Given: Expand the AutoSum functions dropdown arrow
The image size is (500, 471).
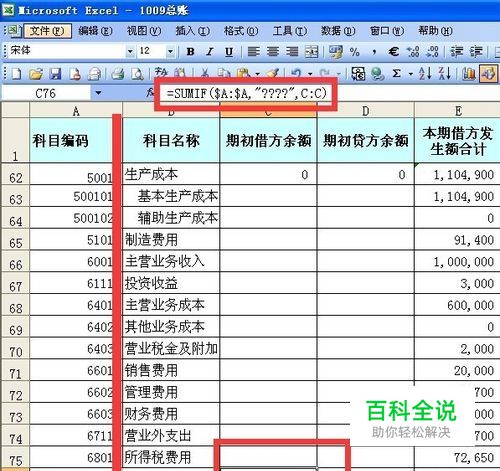Looking at the screenshot, I should pos(410,74).
